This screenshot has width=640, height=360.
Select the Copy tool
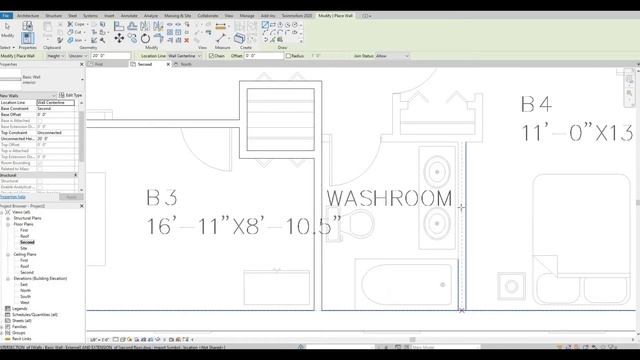point(132,39)
